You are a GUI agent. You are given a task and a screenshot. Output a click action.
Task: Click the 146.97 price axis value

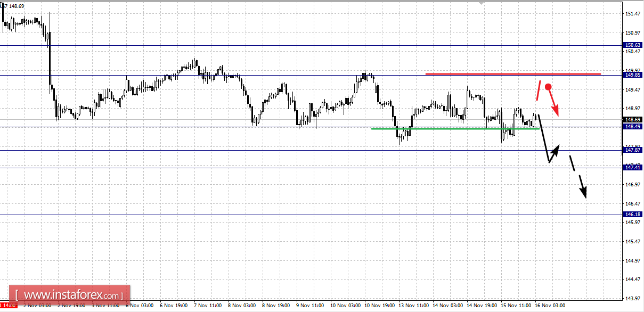(633, 184)
